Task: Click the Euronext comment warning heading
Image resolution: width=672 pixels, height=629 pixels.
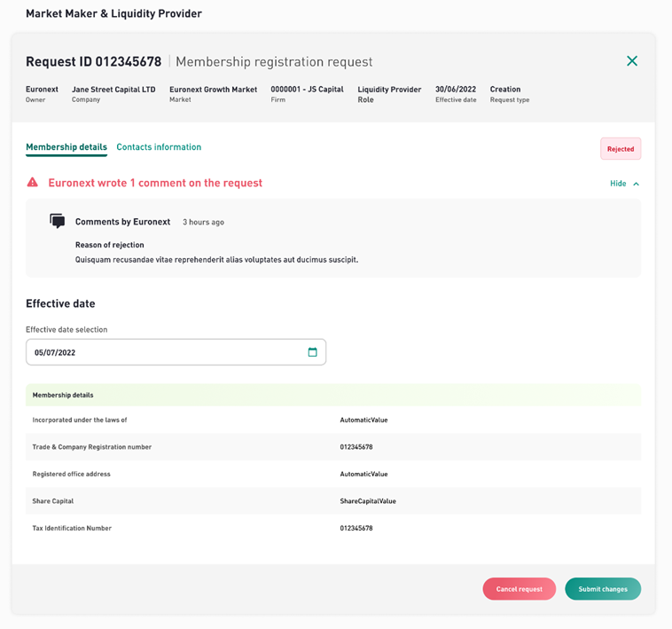Action: (155, 183)
